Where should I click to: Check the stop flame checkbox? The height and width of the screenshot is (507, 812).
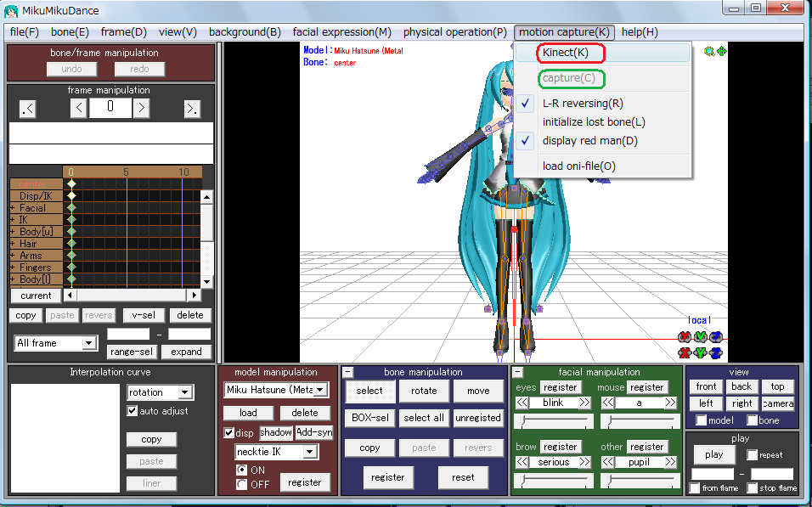tap(752, 487)
